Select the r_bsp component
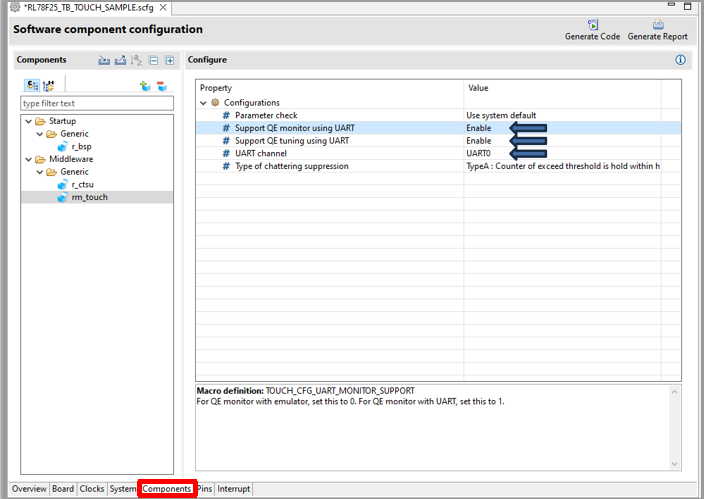The width and height of the screenshot is (704, 499). (81, 146)
